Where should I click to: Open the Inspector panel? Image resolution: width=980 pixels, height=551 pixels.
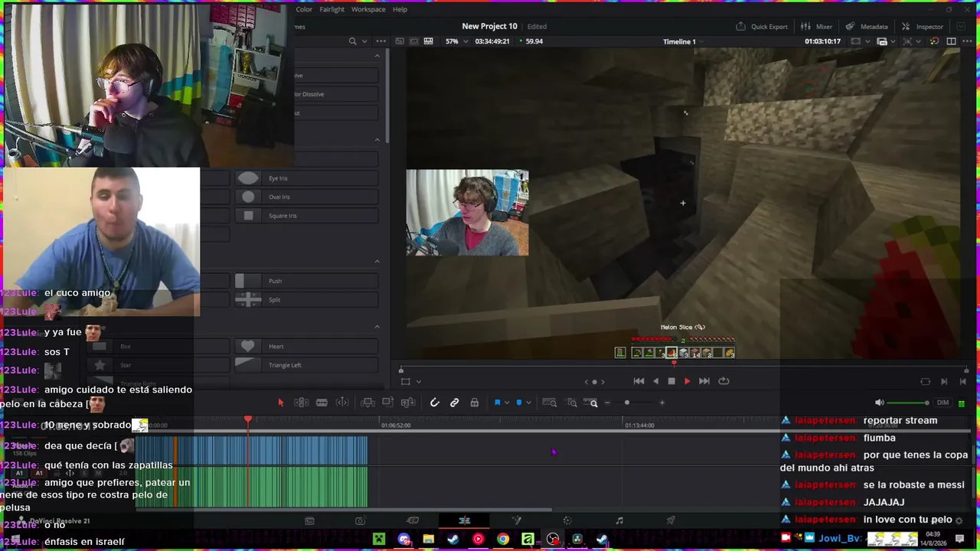[x=922, y=26]
